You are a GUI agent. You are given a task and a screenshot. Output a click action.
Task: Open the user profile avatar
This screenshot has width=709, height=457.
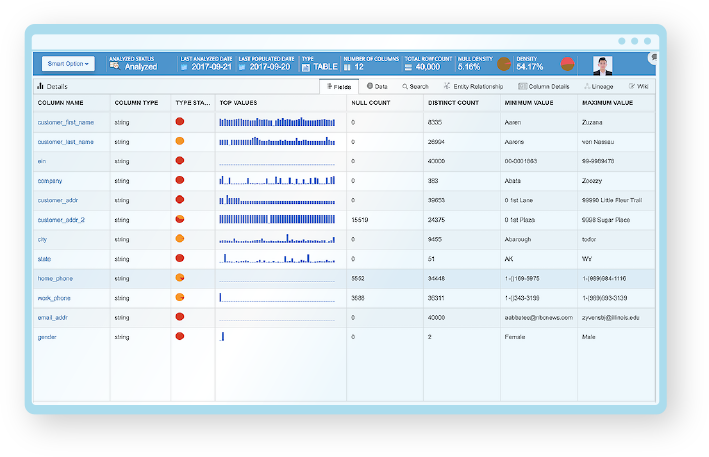[602, 66]
